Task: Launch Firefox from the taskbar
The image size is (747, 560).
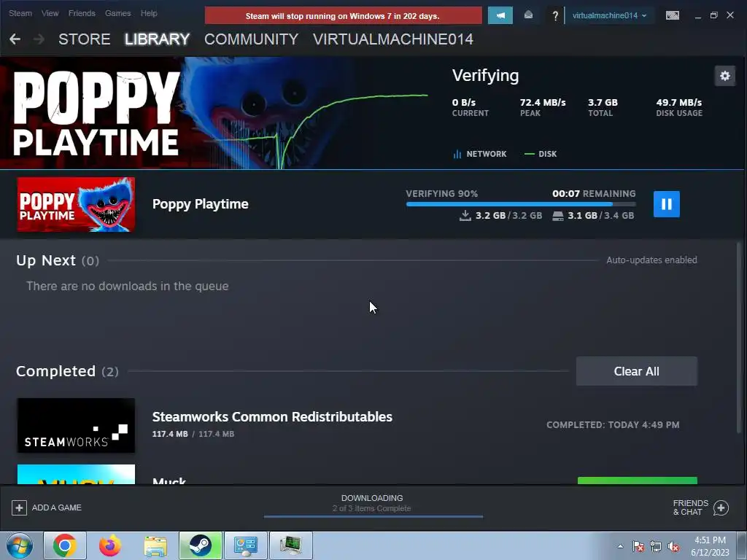Action: tap(110, 545)
